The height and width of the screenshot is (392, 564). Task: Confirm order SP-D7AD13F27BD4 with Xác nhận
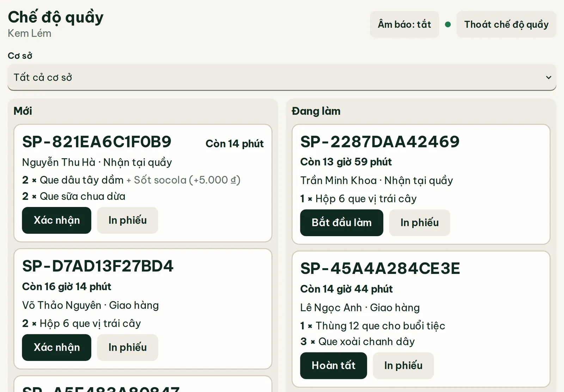[x=56, y=348]
